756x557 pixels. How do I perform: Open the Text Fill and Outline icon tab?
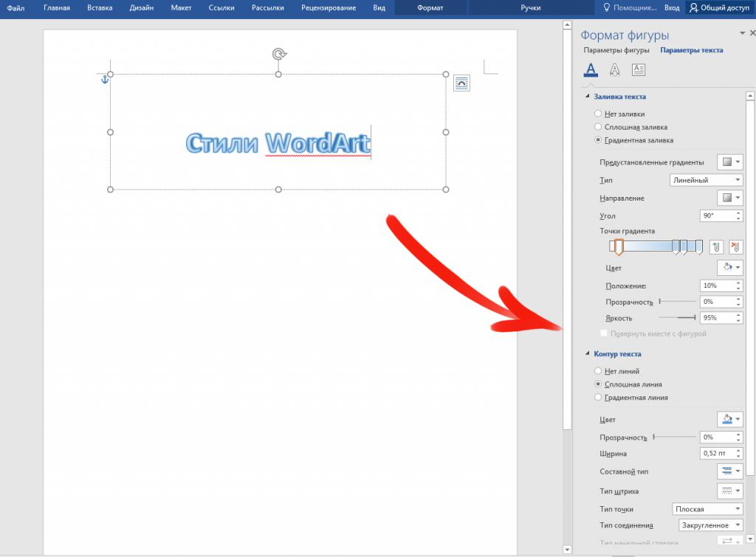591,70
